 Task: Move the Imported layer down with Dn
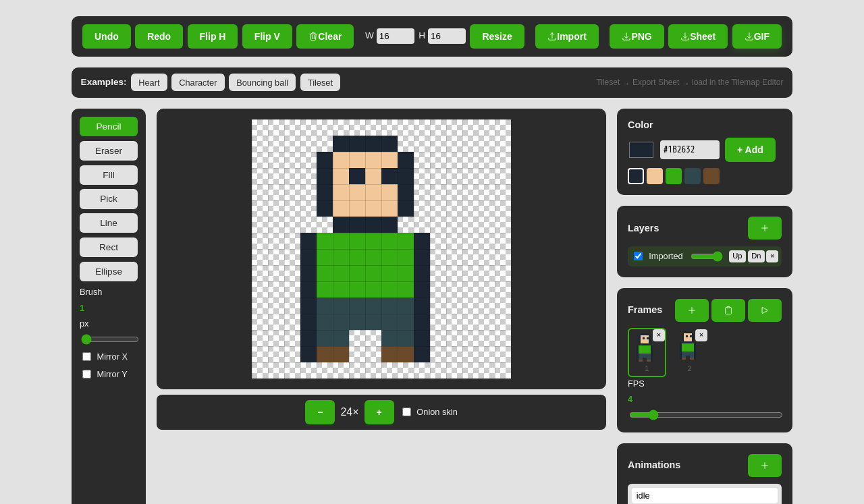[756, 256]
